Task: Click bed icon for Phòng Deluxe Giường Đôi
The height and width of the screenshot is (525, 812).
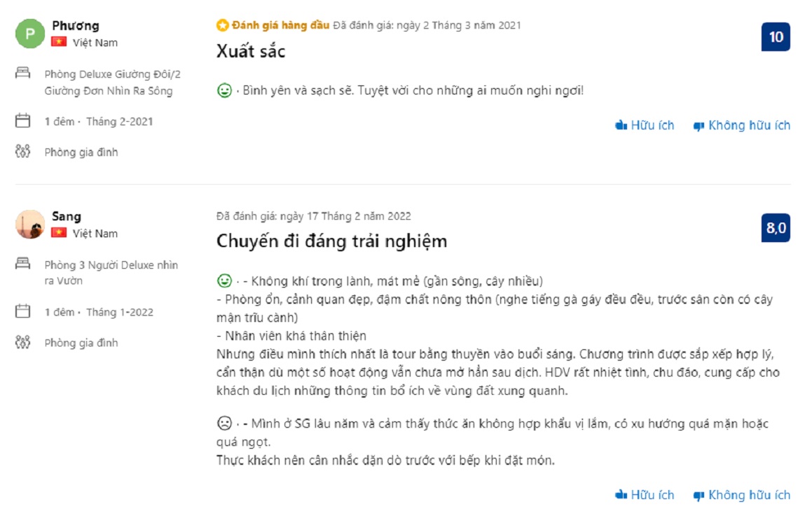Action: click(23, 73)
